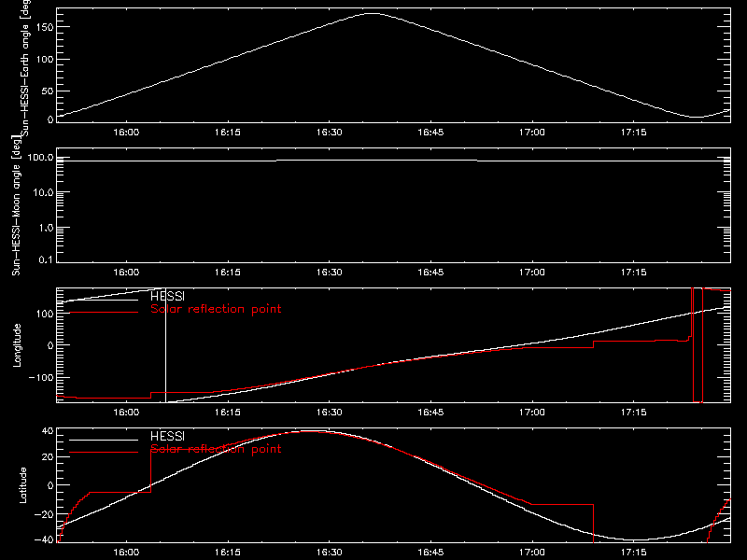Click the 100 tick on Longitude axis
747x560 pixels.
tap(45, 314)
